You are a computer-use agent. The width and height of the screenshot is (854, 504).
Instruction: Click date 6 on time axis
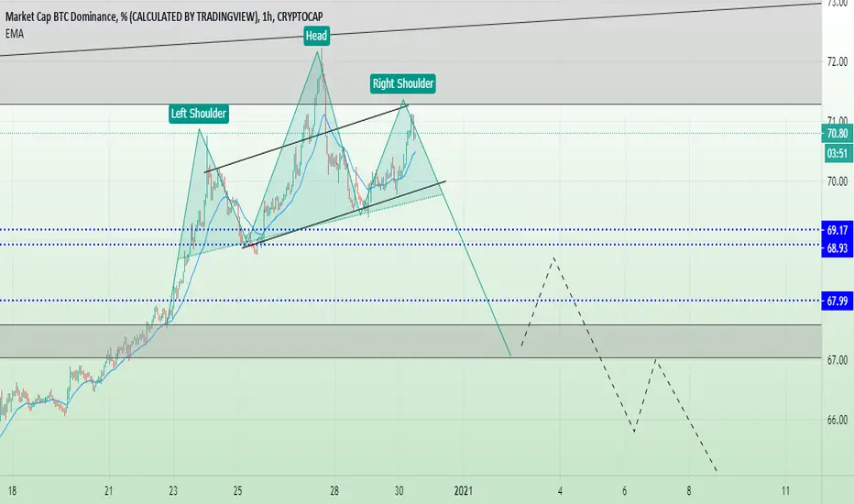click(x=625, y=491)
